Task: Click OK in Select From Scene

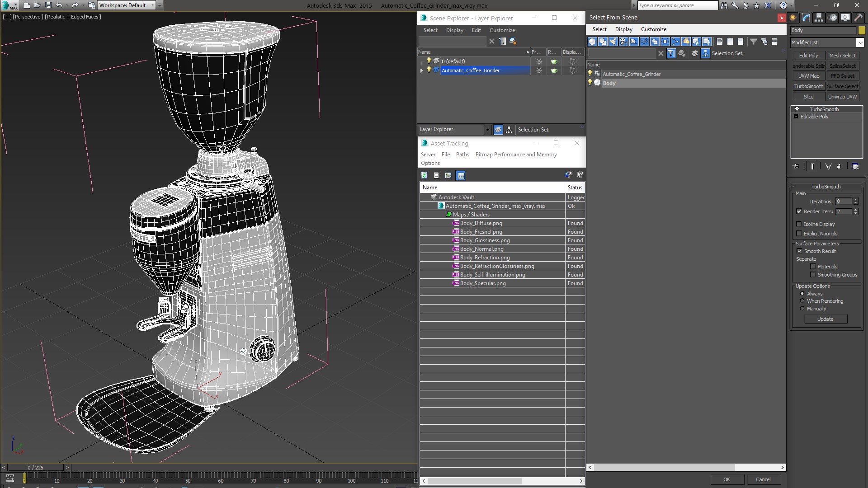Action: [726, 479]
